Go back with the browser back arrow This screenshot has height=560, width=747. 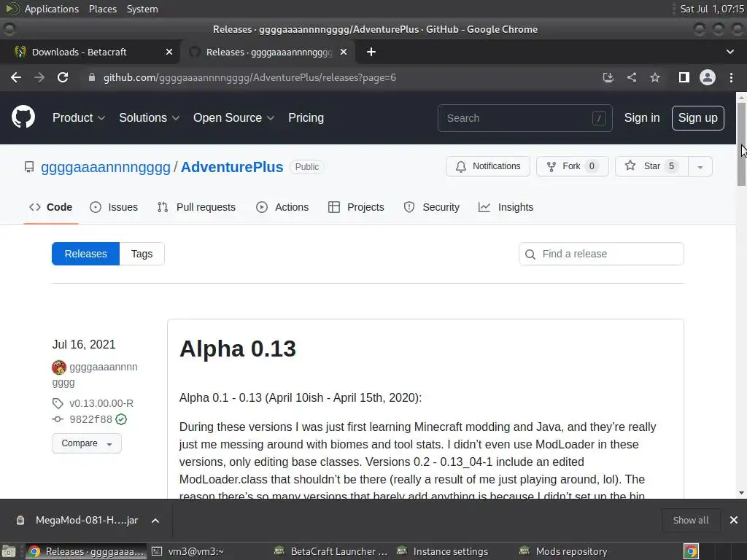[16, 77]
